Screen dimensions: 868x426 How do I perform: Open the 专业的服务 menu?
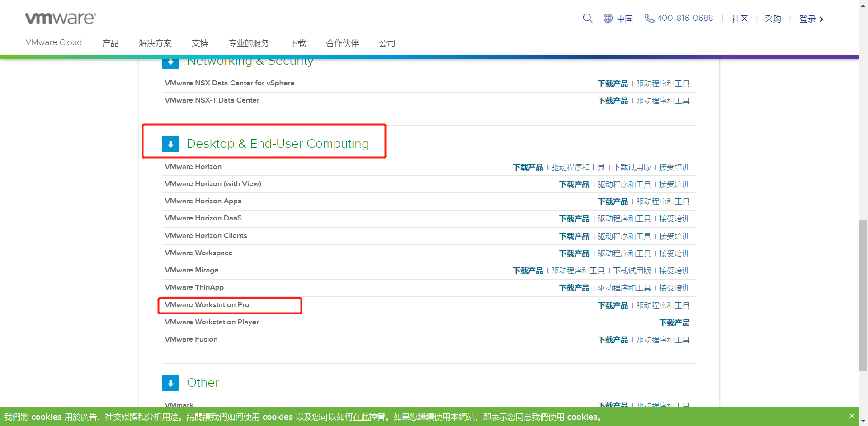(249, 43)
